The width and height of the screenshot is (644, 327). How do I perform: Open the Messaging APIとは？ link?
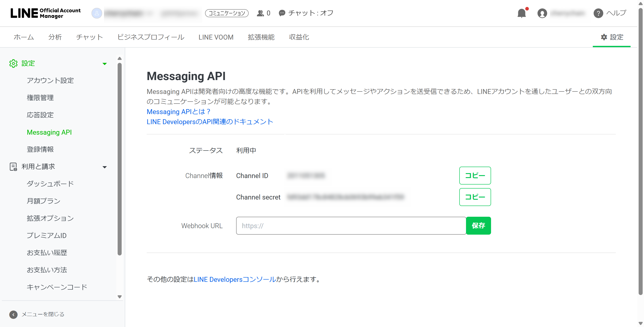[179, 112]
